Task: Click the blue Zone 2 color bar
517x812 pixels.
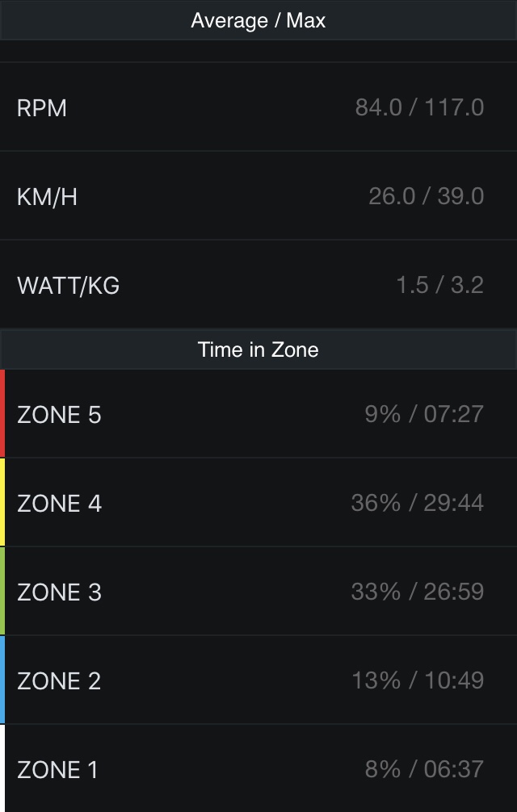Action: (2, 680)
